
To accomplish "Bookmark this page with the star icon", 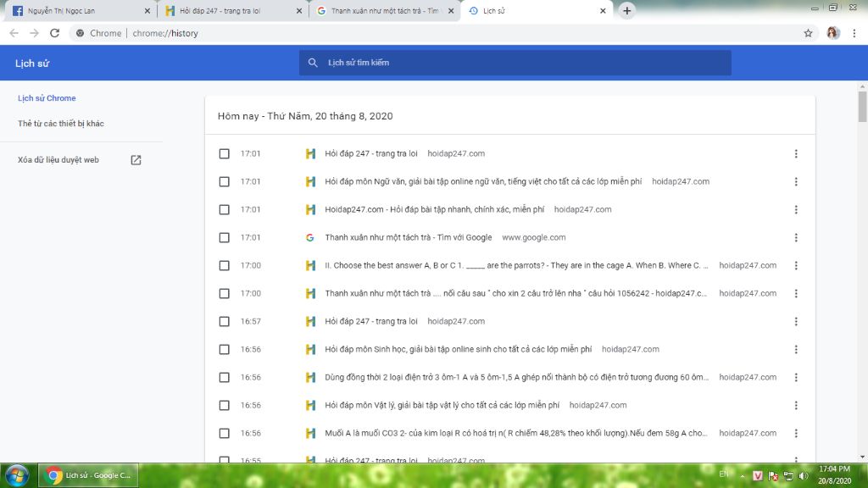I will [808, 33].
